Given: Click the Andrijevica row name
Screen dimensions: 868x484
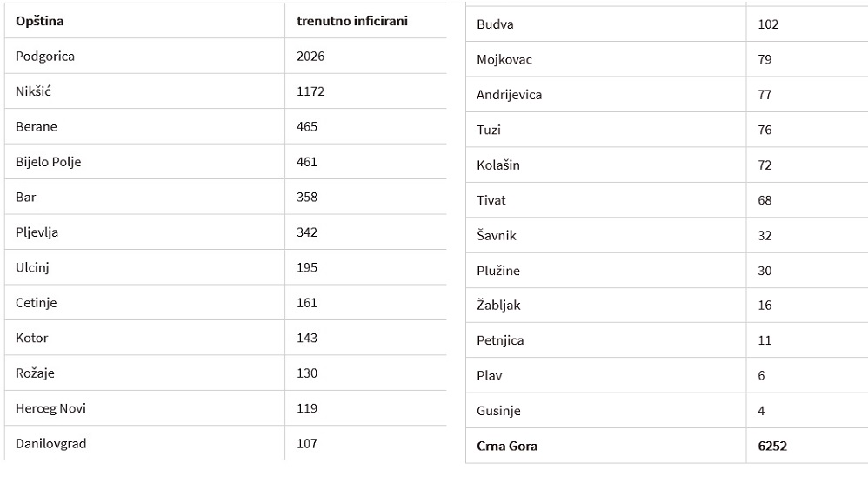Looking at the screenshot, I should pyautogui.click(x=510, y=95).
